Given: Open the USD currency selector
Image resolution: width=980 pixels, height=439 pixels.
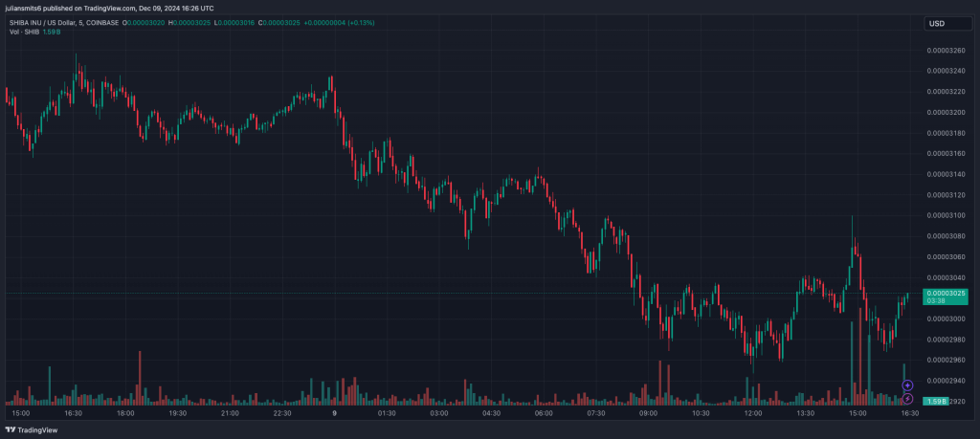Looking at the screenshot, I should pyautogui.click(x=948, y=24).
